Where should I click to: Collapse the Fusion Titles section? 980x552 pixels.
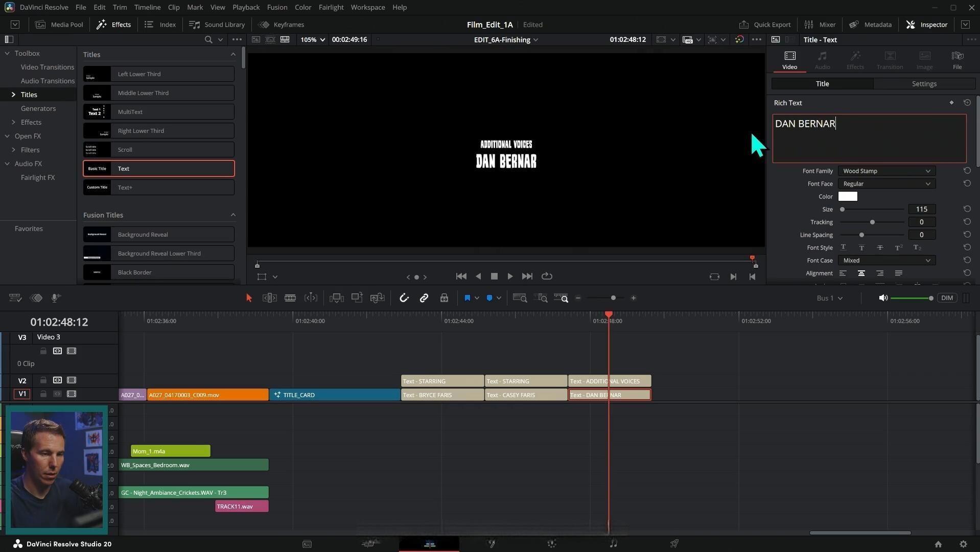[233, 215]
